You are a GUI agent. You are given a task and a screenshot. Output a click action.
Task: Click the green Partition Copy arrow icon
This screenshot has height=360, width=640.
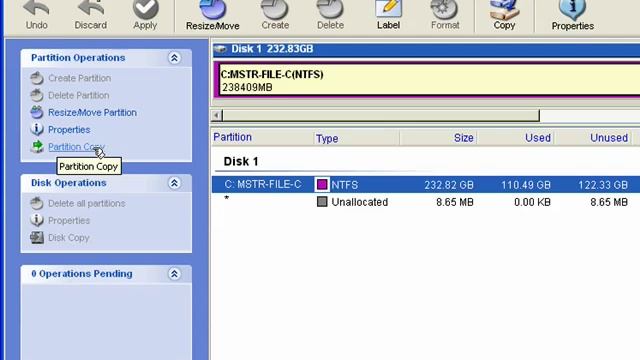37,147
